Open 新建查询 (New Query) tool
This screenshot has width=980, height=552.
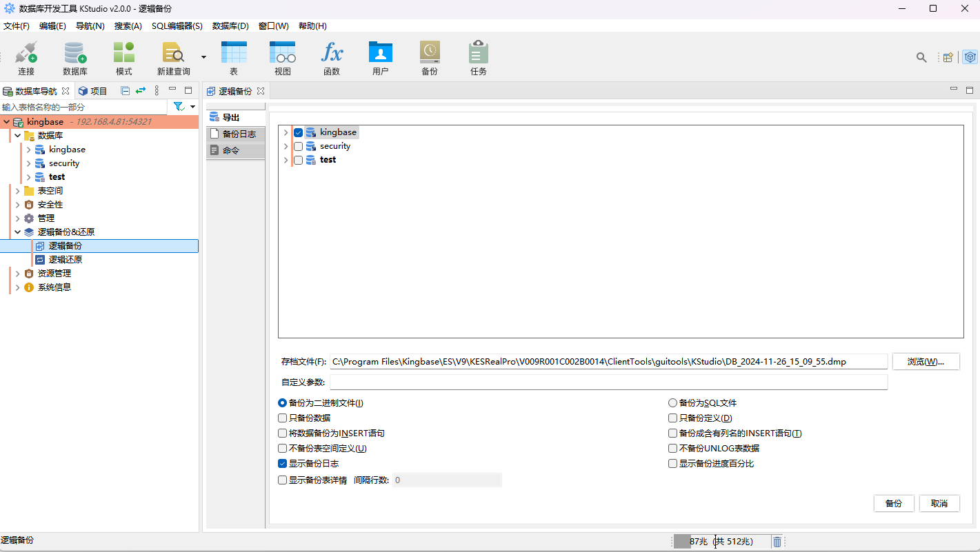point(173,54)
